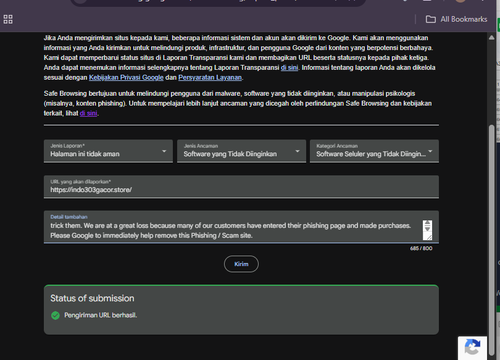Expand the Jenis Ancaman dropdown
This screenshot has width=500, height=360.
241,151
